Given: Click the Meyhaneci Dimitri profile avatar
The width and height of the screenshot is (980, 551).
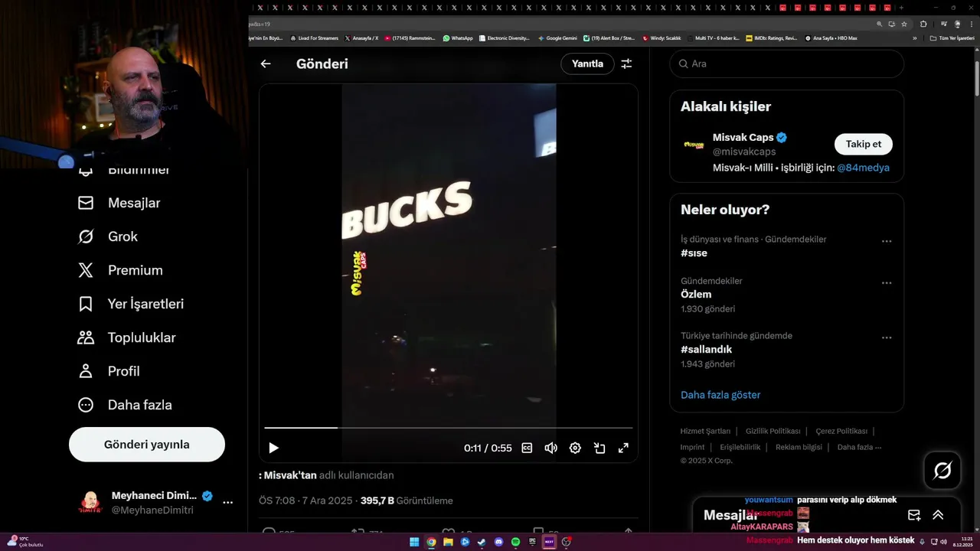Looking at the screenshot, I should point(90,502).
